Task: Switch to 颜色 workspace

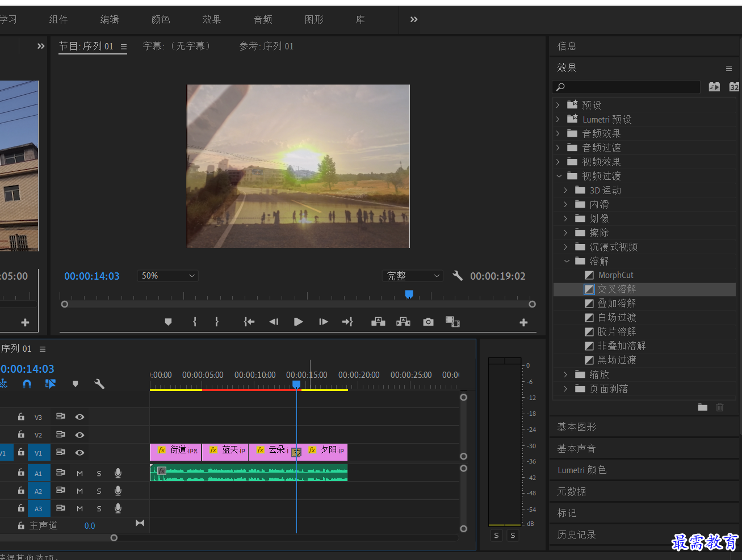Action: point(161,19)
